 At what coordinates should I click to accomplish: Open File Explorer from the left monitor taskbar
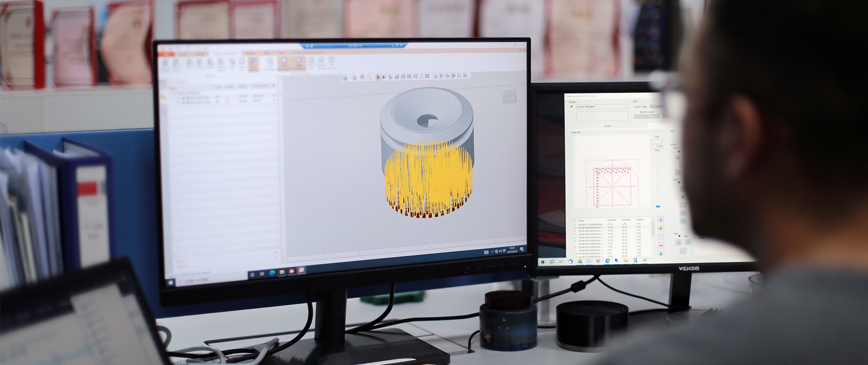pos(282,272)
